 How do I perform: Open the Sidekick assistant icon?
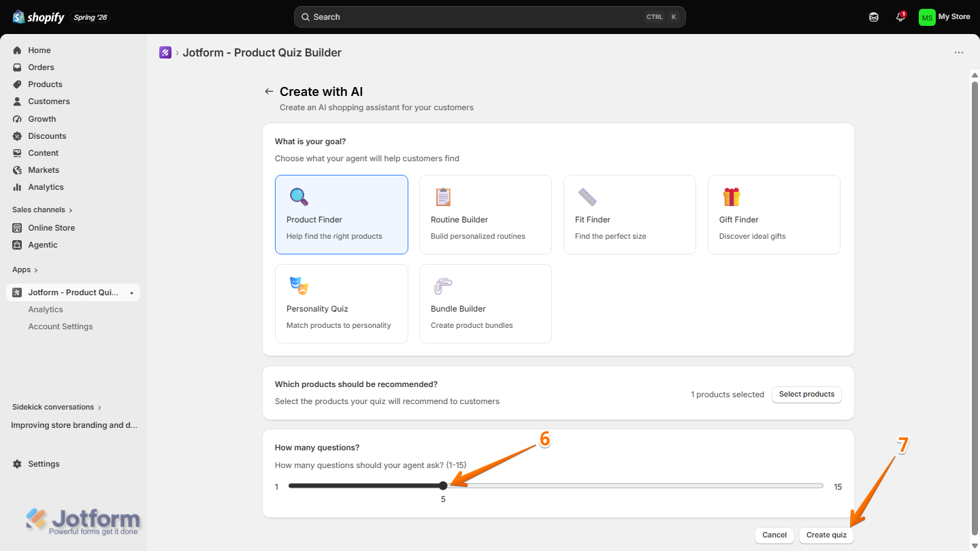(874, 17)
